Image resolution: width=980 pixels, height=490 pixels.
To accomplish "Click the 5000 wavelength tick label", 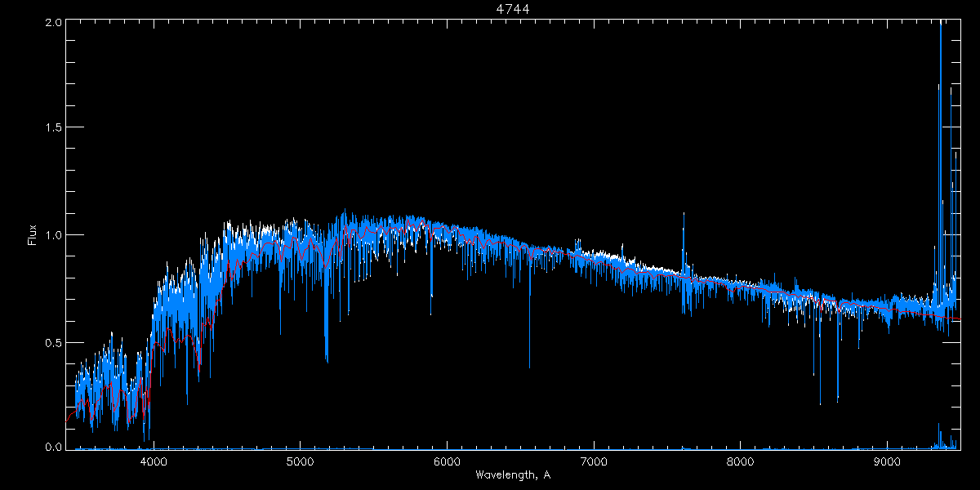I will pos(301,462).
